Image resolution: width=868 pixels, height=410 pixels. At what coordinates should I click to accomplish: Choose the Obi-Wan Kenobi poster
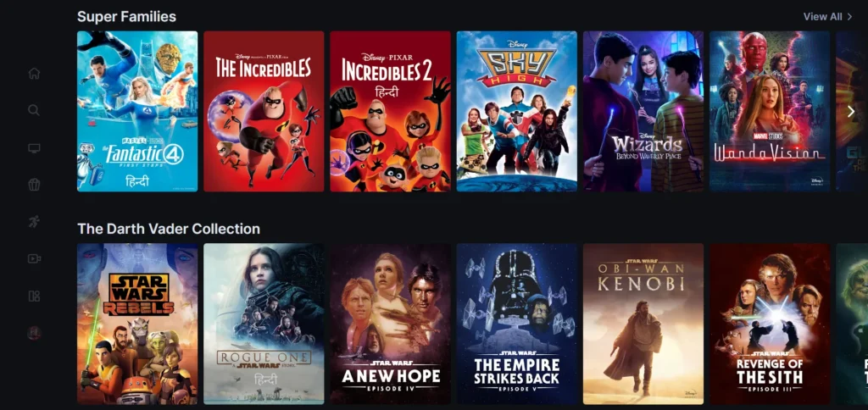click(x=643, y=324)
